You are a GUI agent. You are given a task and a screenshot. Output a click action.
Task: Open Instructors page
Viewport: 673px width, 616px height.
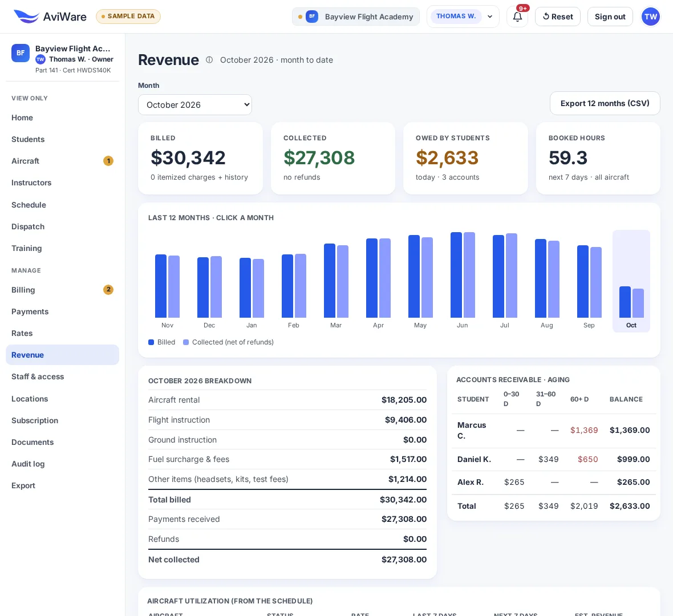click(62, 183)
